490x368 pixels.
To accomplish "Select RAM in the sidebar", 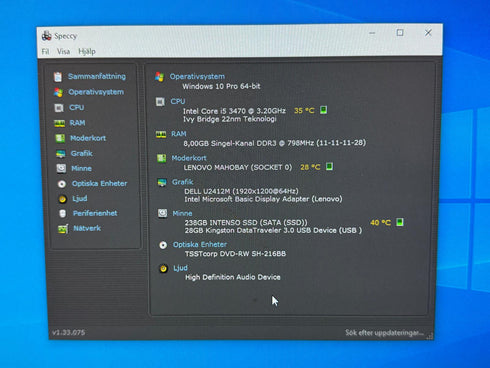I will tap(77, 123).
